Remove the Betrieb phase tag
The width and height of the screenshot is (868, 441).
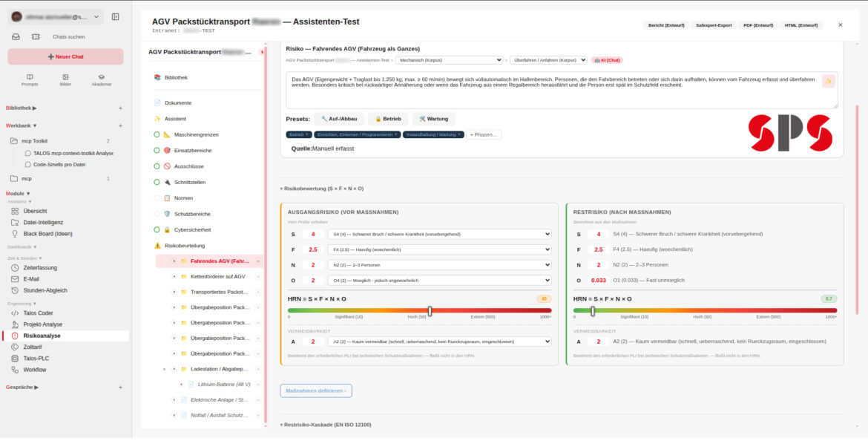(307, 134)
